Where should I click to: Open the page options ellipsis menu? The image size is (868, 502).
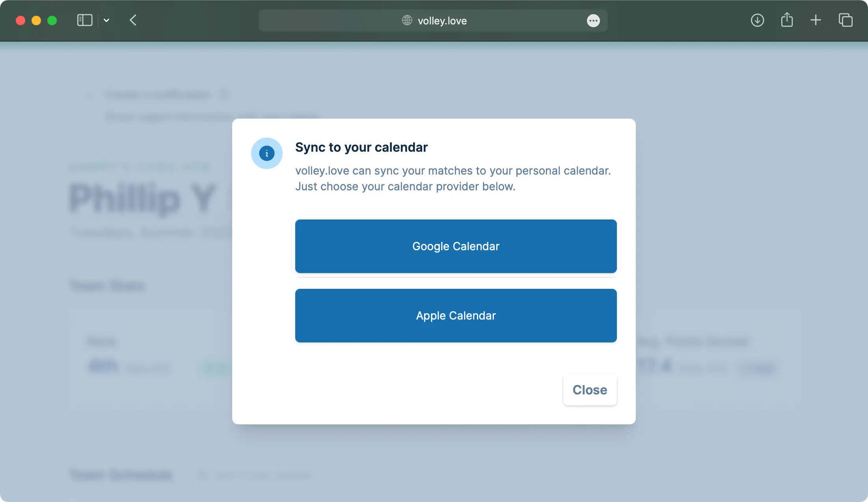(593, 20)
